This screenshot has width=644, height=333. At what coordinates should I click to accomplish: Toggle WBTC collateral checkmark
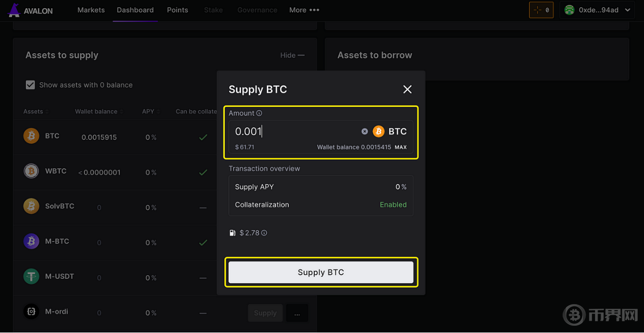pos(203,173)
